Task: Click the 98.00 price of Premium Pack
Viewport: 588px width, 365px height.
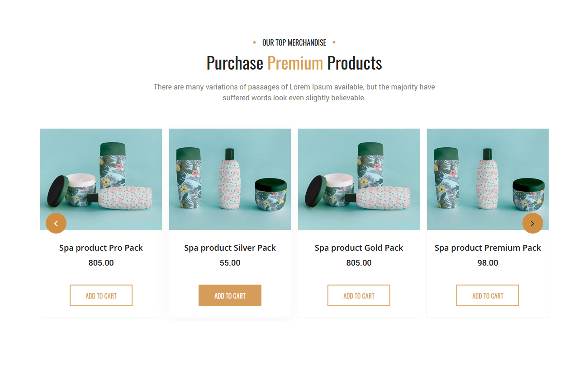Action: point(488,263)
